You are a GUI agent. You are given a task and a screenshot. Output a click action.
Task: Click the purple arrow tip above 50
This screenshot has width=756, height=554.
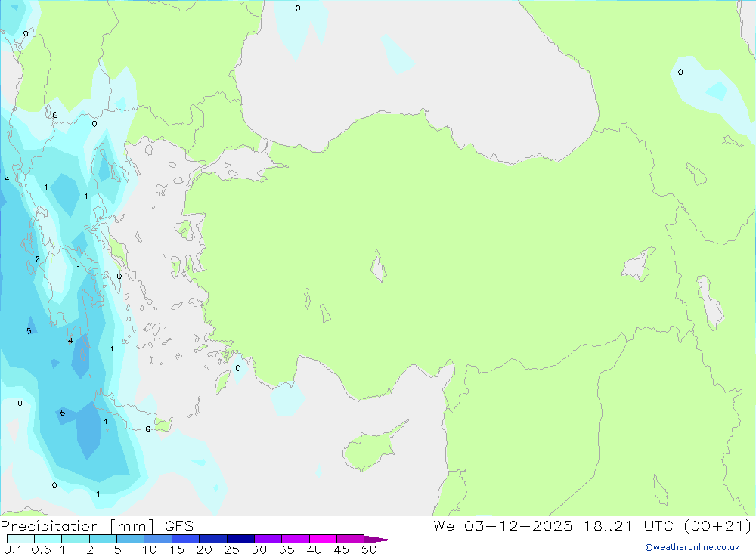377,540
